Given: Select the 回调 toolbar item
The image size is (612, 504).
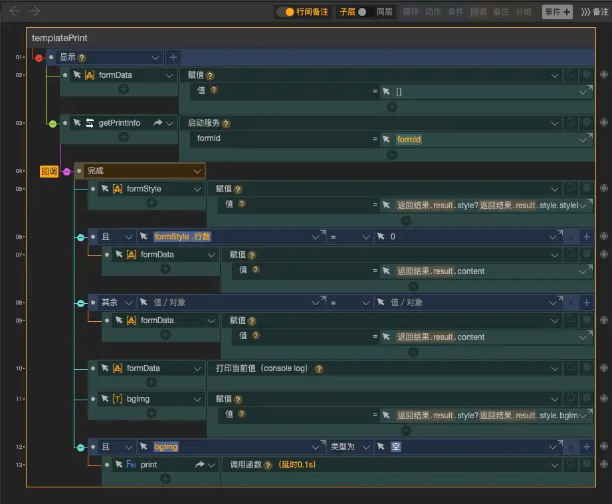Looking at the screenshot, I should [x=478, y=12].
